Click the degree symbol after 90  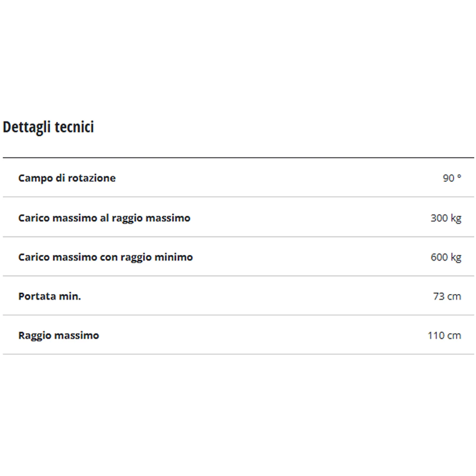[x=459, y=176]
